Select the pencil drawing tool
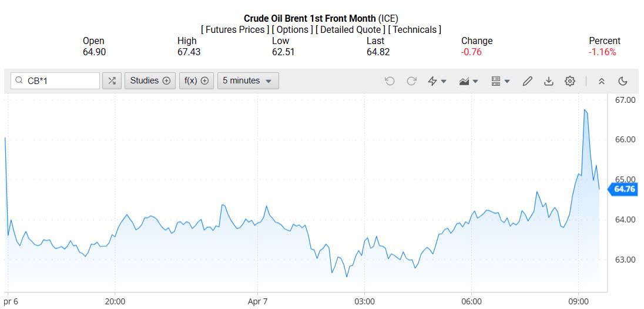 pos(527,81)
